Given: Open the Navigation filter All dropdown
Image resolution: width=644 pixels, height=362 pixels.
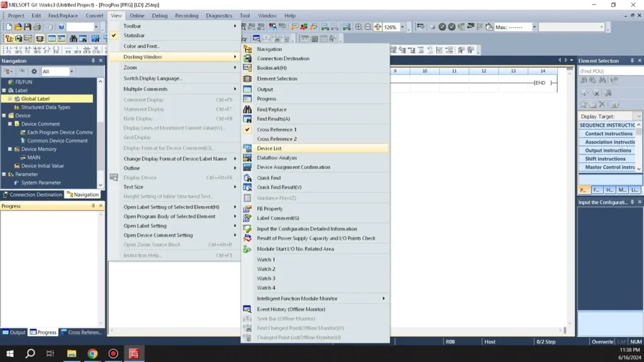Looking at the screenshot, I should click(x=72, y=72).
